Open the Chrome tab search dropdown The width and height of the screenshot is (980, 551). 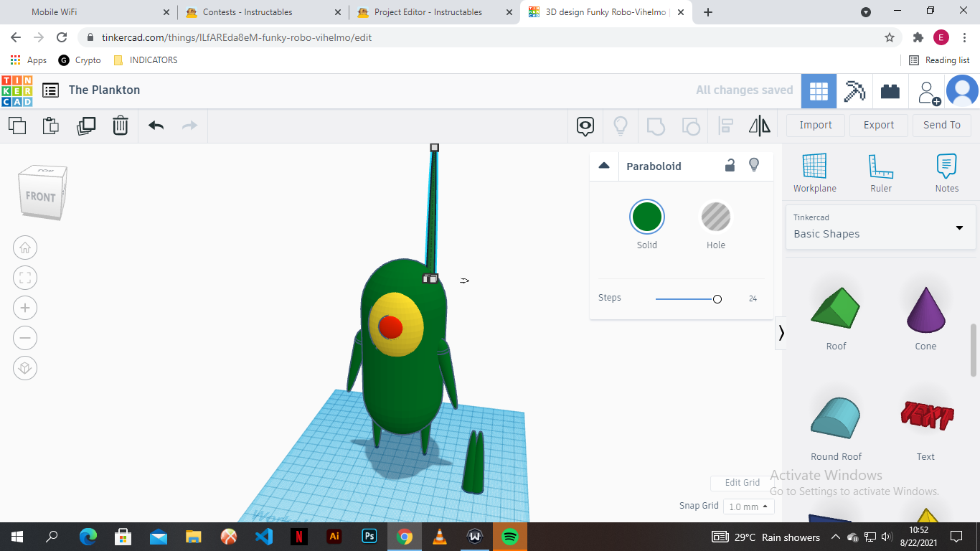point(866,12)
